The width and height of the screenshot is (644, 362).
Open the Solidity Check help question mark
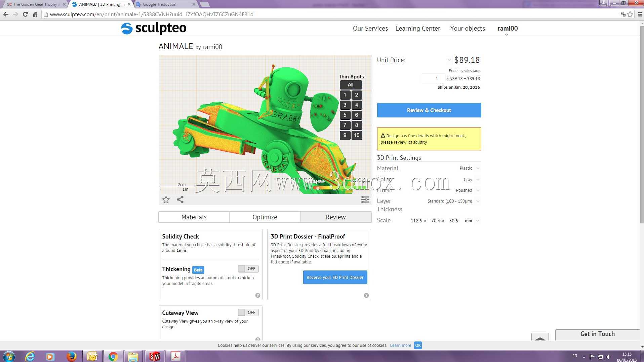pyautogui.click(x=258, y=295)
